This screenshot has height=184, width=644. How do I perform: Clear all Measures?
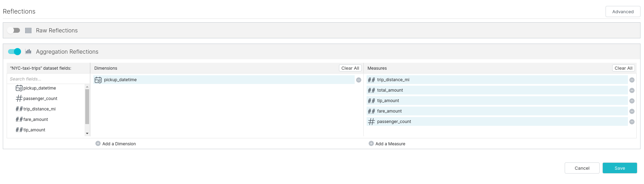[x=623, y=68]
